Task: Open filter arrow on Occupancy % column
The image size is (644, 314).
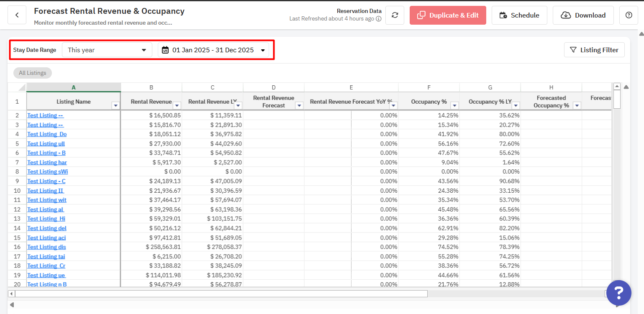Action: (455, 106)
